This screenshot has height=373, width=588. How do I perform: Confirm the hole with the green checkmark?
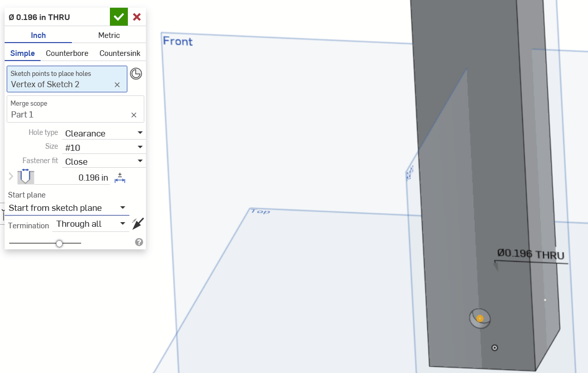119,17
